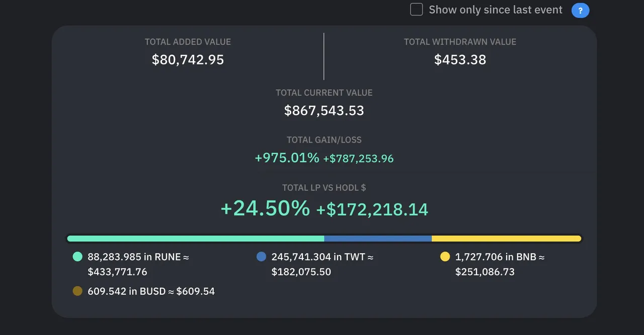Image resolution: width=644 pixels, height=335 pixels.
Task: Select the total withdrawn value $453.38
Action: tap(460, 60)
